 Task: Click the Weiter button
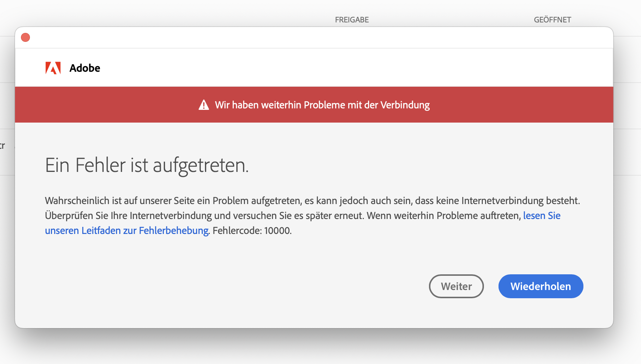[456, 286]
